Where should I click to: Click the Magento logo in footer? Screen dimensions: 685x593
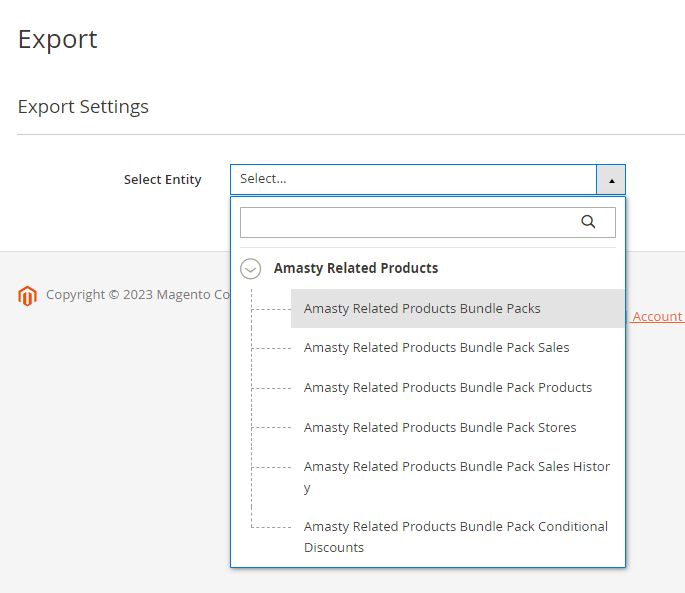point(27,296)
